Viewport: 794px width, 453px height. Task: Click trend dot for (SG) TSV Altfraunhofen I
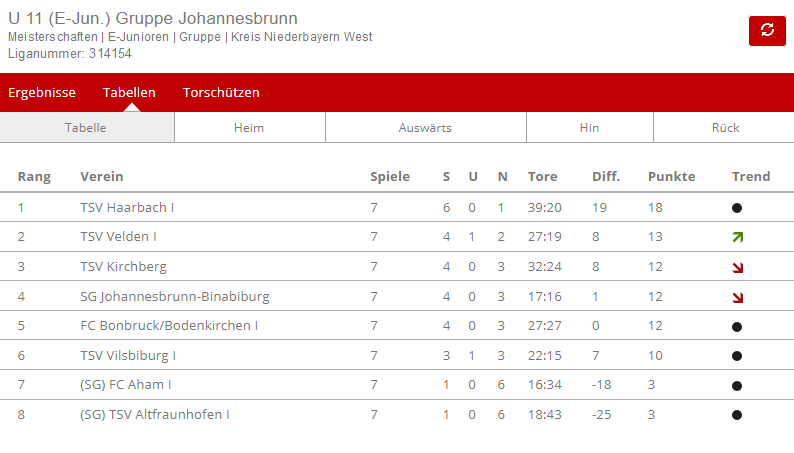737,415
